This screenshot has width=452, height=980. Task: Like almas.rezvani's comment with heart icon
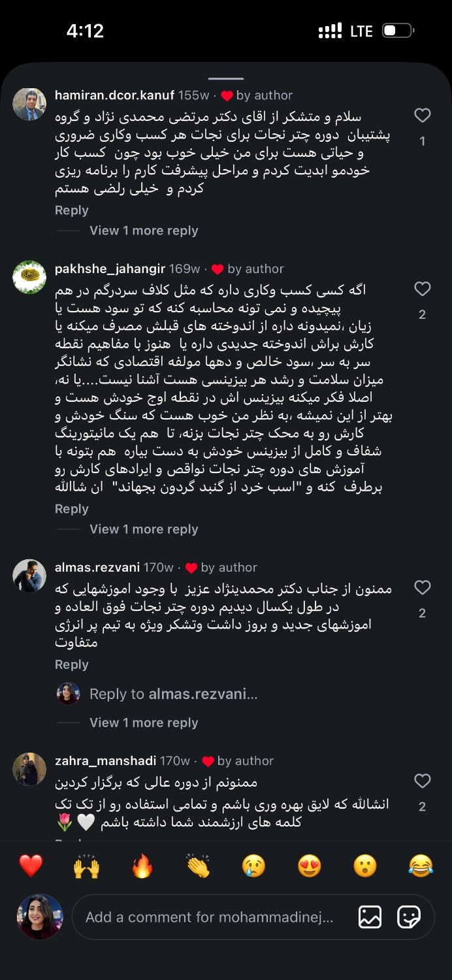click(x=423, y=587)
